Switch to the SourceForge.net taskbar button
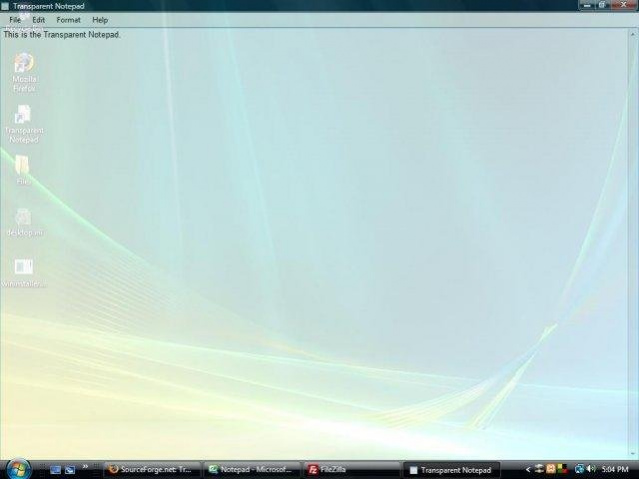This screenshot has height=479, width=639. [150, 469]
